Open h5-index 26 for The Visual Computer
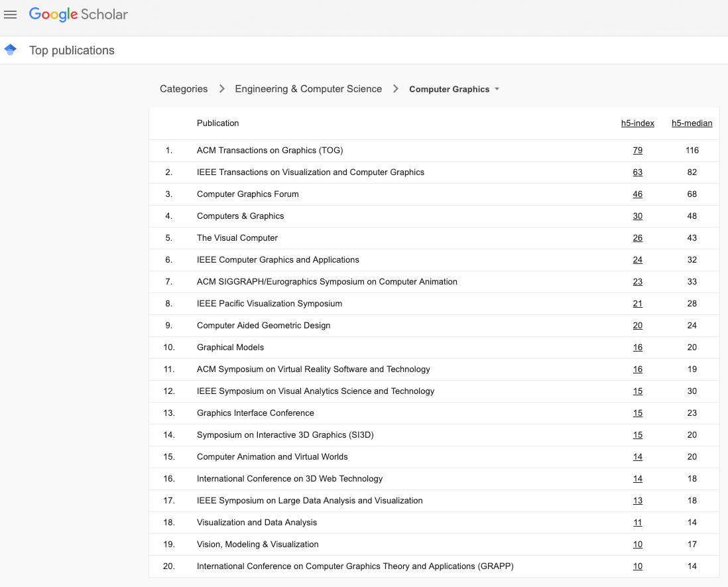This screenshot has width=728, height=587. coord(637,237)
